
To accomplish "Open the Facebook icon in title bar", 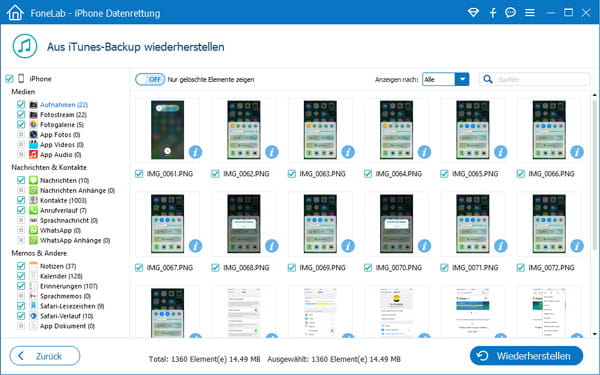I will (x=492, y=13).
